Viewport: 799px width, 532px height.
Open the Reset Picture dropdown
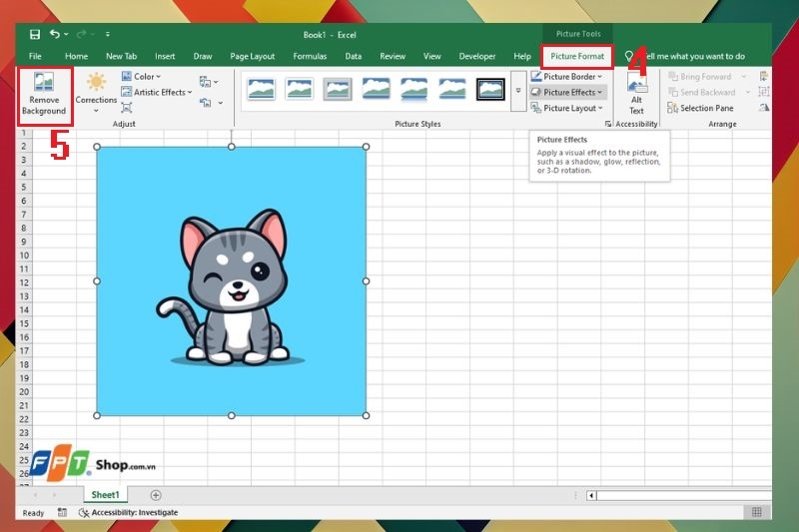click(211, 103)
